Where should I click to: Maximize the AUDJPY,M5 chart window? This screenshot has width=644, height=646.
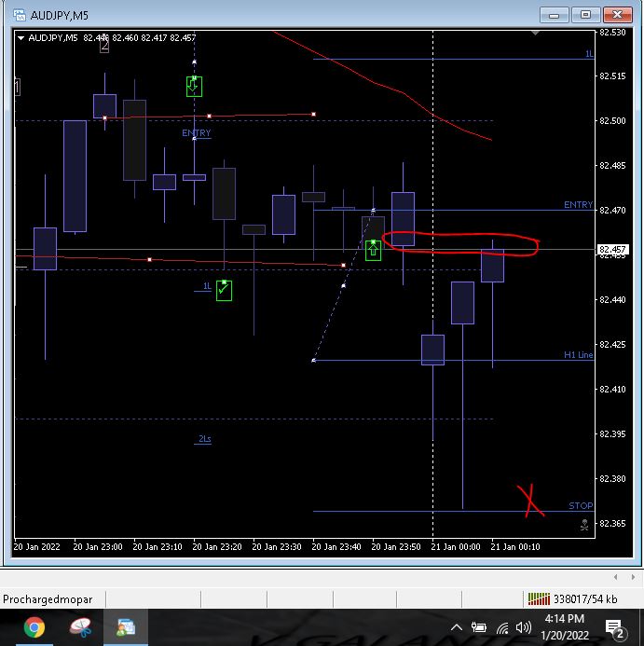click(x=585, y=15)
